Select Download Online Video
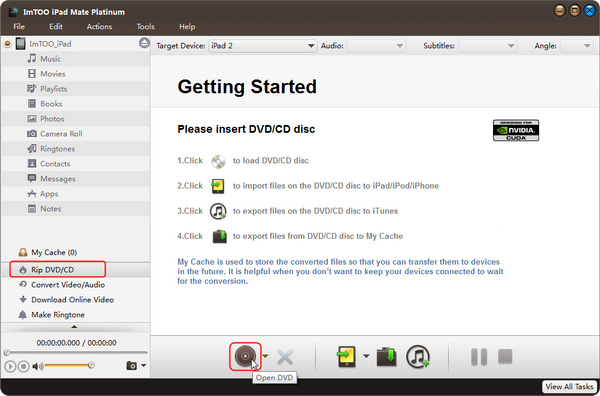The height and width of the screenshot is (396, 600). tap(75, 300)
